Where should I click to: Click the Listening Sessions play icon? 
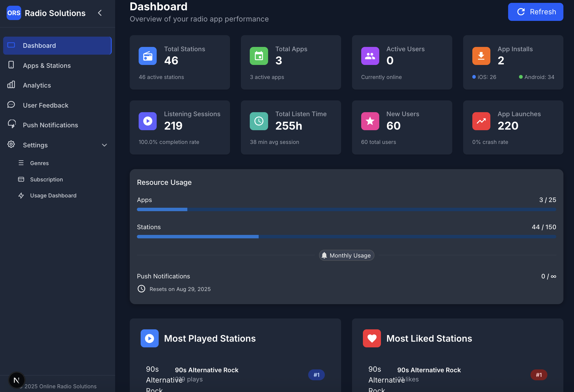click(148, 121)
